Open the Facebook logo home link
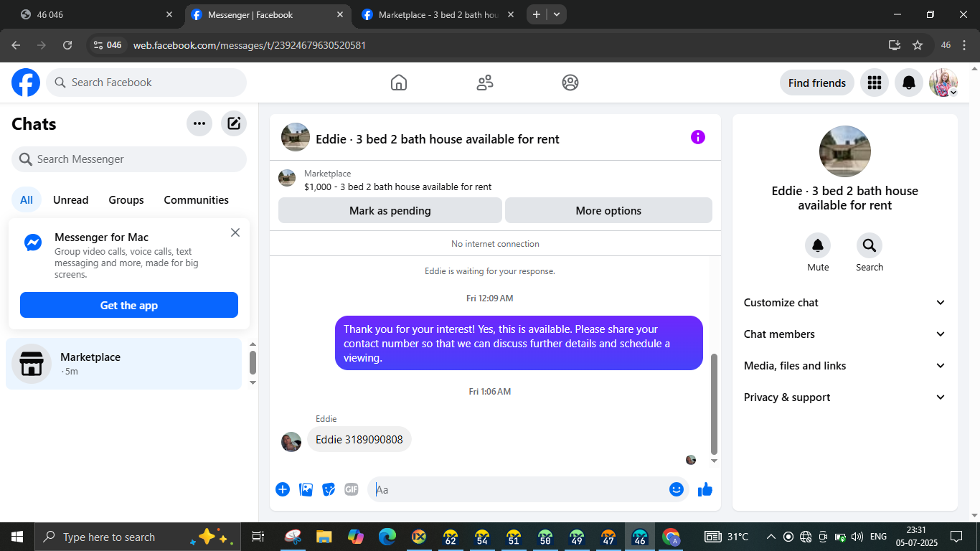 click(x=26, y=83)
